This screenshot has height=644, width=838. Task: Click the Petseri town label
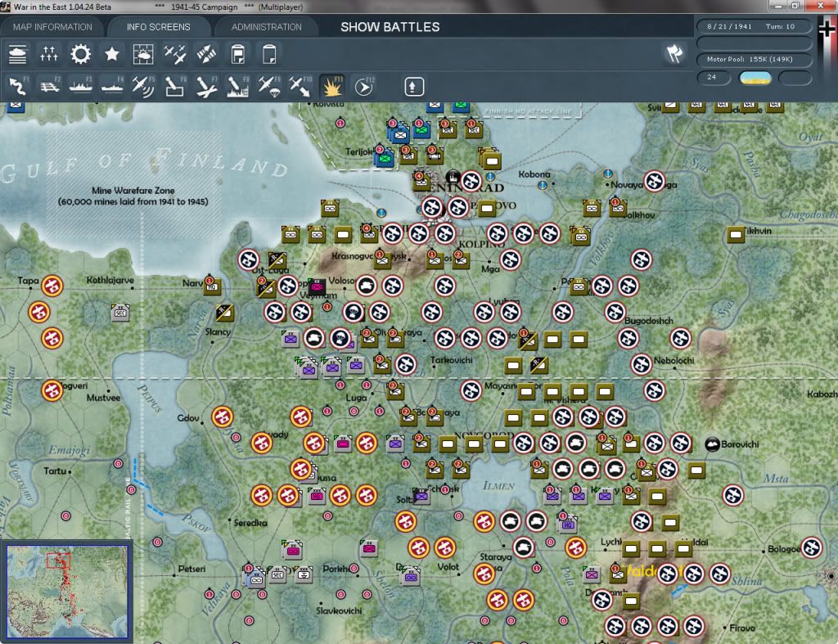point(191,569)
